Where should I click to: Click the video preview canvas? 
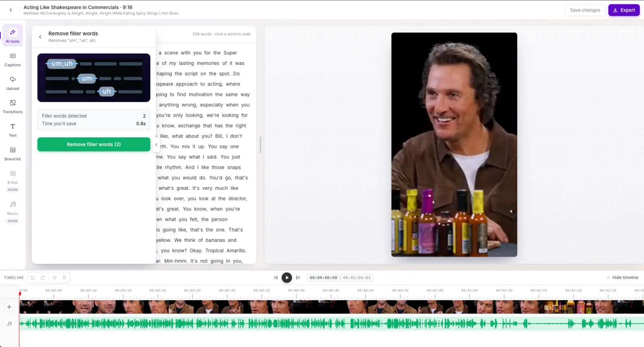[454, 145]
